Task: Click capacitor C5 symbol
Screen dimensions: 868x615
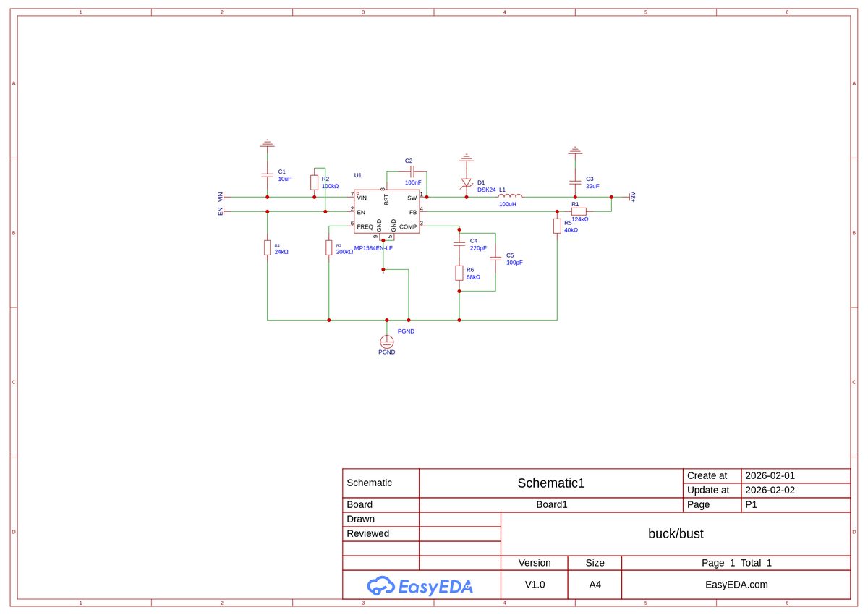Action: coord(495,258)
